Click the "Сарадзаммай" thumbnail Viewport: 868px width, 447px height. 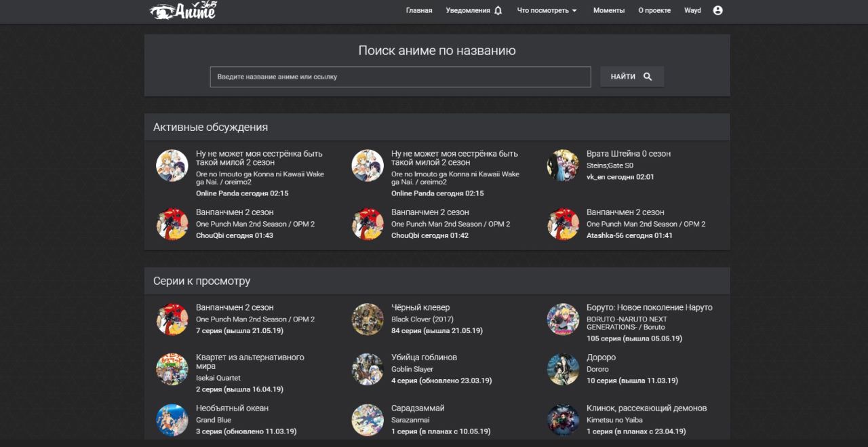[368, 420]
